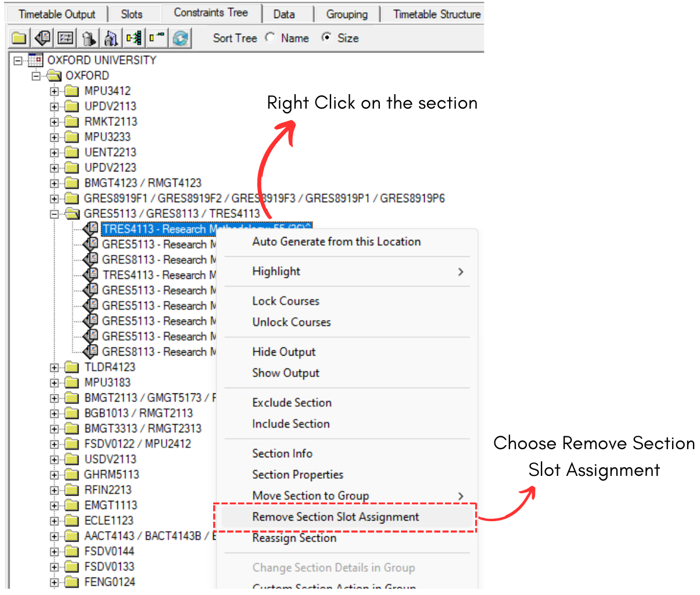This screenshot has height=595, width=700.
Task: Open the Grouping tab
Action: coord(346,14)
